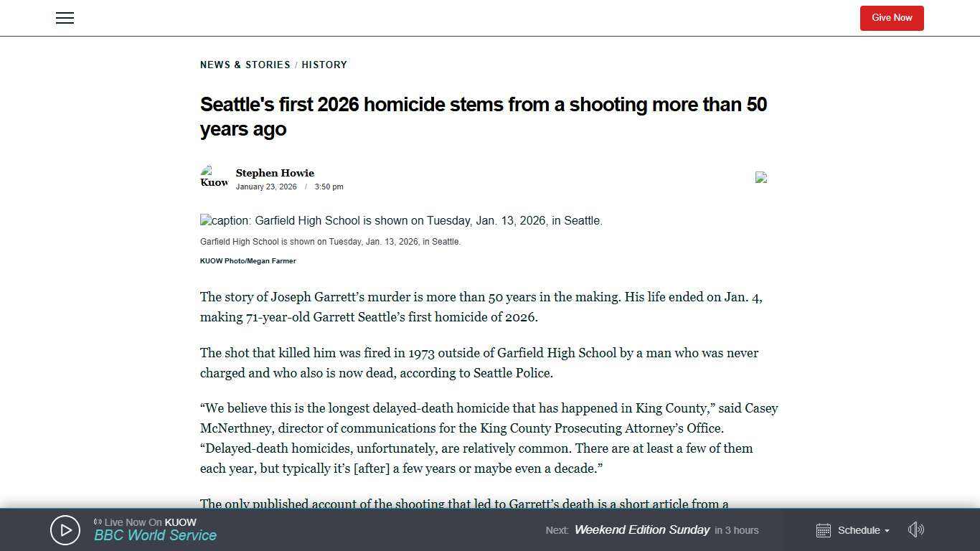980x551 pixels.
Task: Click the author name Stephen Howie
Action: pyautogui.click(x=275, y=173)
